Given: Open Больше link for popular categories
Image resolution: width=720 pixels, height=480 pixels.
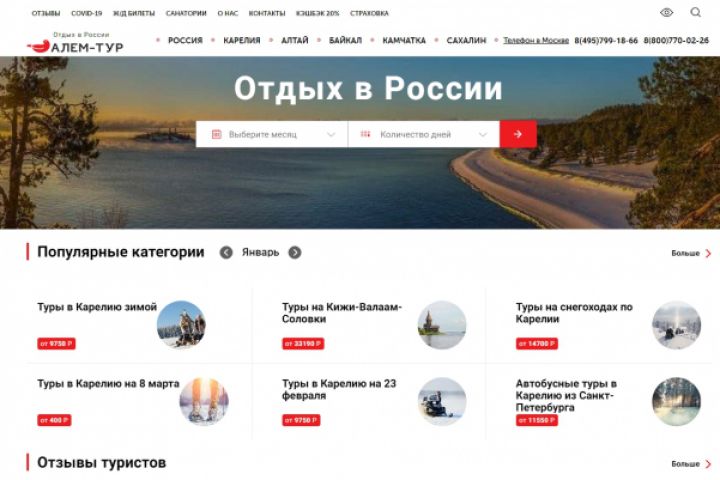Looking at the screenshot, I should pos(691,253).
